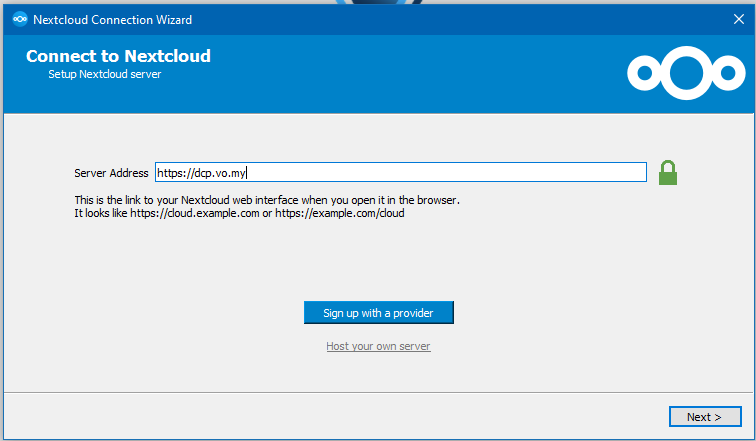Open the Host your own server link

[x=378, y=346]
